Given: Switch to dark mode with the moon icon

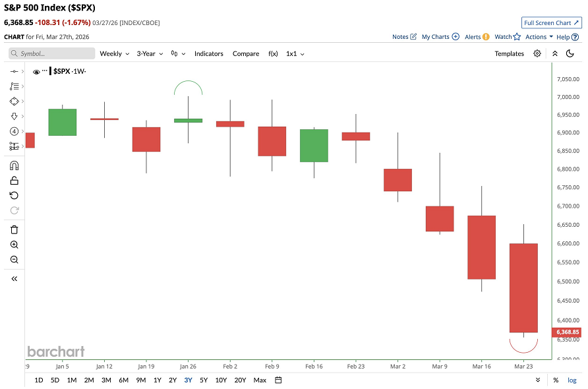Looking at the screenshot, I should (570, 53).
